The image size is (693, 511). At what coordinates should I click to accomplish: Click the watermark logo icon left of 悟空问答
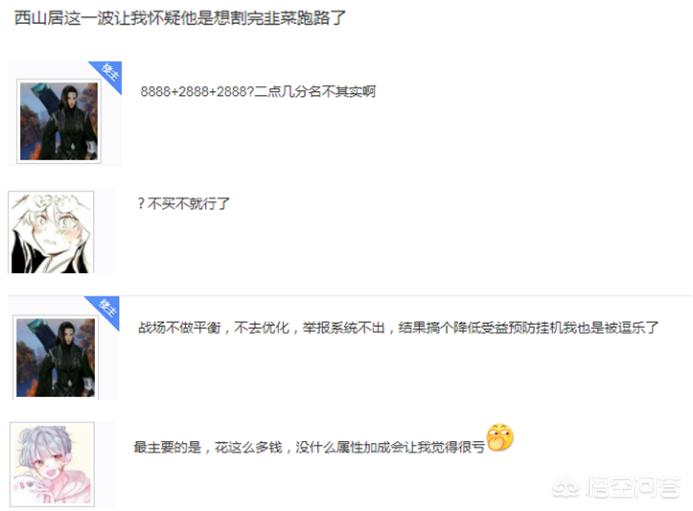[x=566, y=486]
